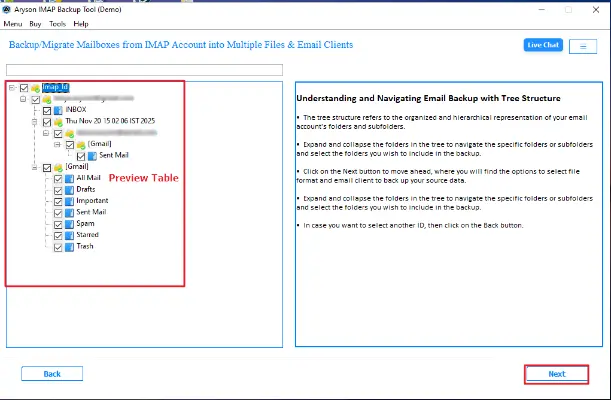Image resolution: width=611 pixels, height=400 pixels.
Task: Click folder icon beside nested [Gmail] under date
Action: point(81,145)
